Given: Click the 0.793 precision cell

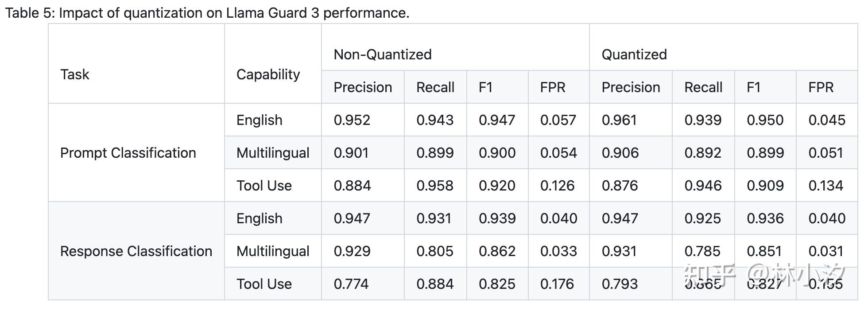Looking at the screenshot, I should (x=619, y=284).
